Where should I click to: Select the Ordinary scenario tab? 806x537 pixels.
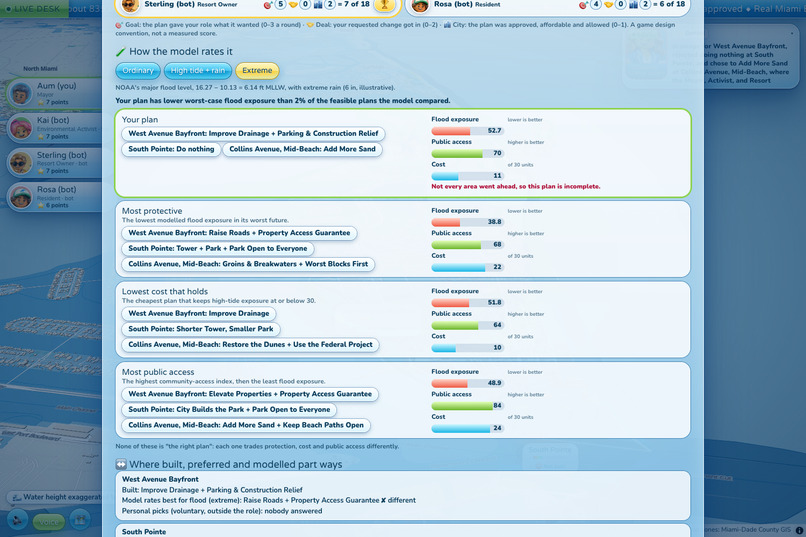pyautogui.click(x=138, y=70)
